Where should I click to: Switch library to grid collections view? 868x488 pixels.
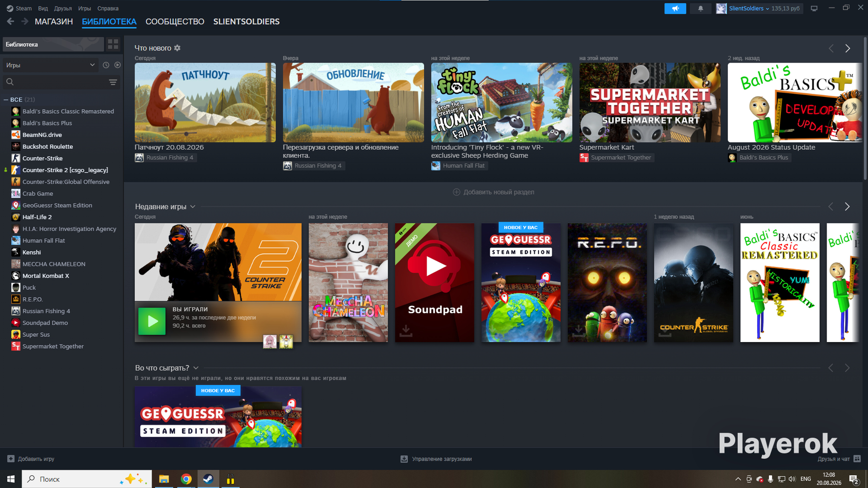(x=113, y=44)
